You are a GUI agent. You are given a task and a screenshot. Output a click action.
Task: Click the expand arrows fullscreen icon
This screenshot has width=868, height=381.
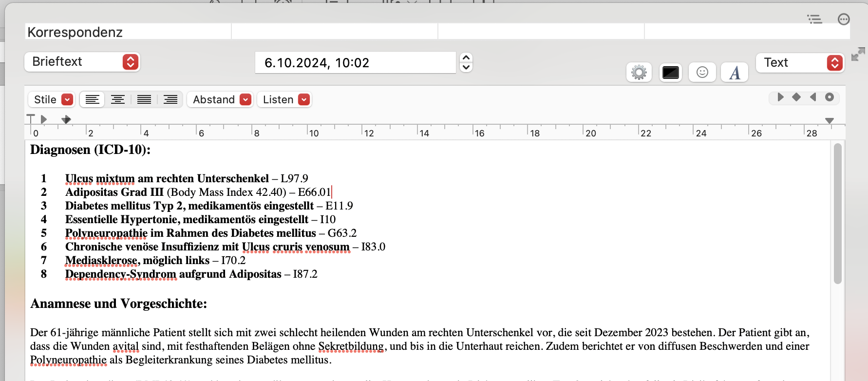858,54
